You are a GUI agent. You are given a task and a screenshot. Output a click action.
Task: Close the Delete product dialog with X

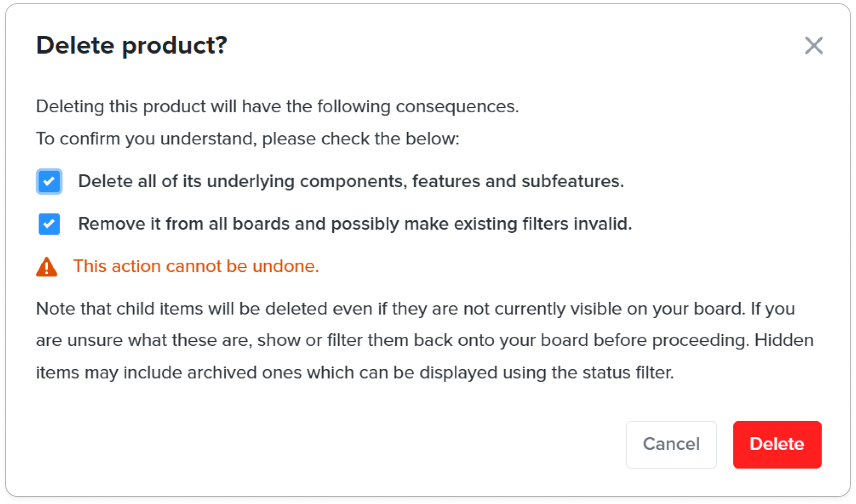point(813,46)
